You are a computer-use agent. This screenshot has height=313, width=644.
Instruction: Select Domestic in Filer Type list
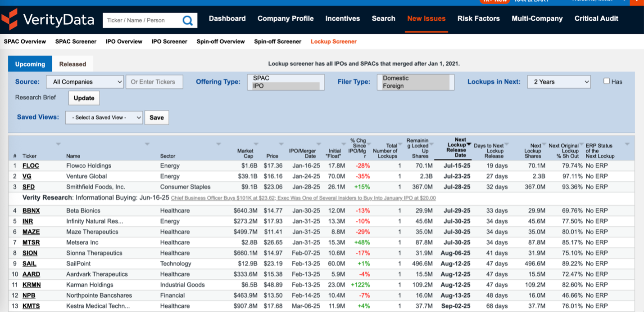[x=415, y=78]
